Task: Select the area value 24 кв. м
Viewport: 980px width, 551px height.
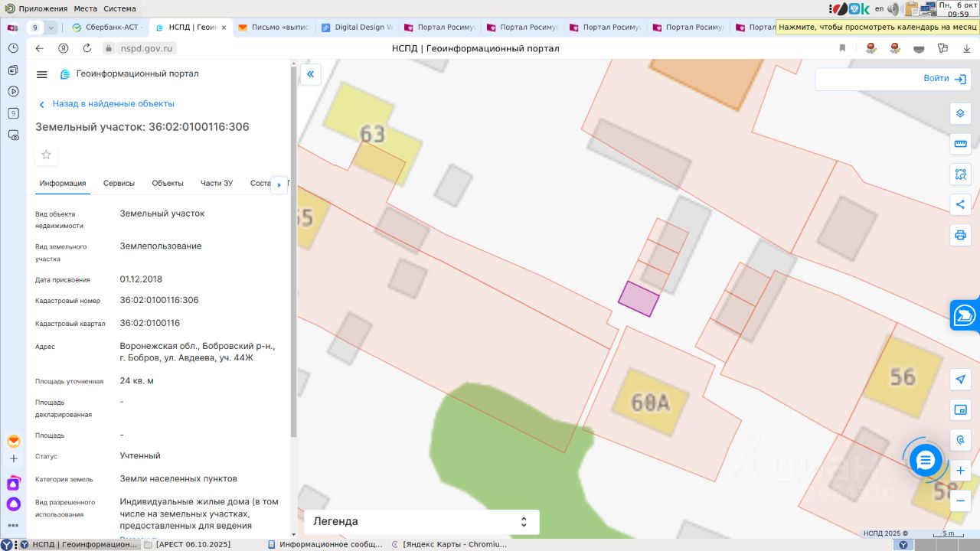Action: tap(137, 380)
